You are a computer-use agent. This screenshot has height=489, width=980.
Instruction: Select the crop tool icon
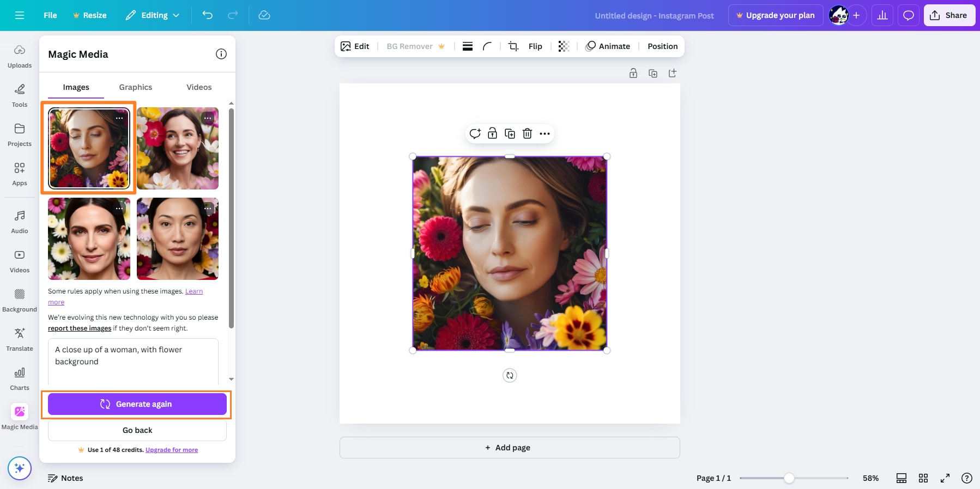click(513, 46)
